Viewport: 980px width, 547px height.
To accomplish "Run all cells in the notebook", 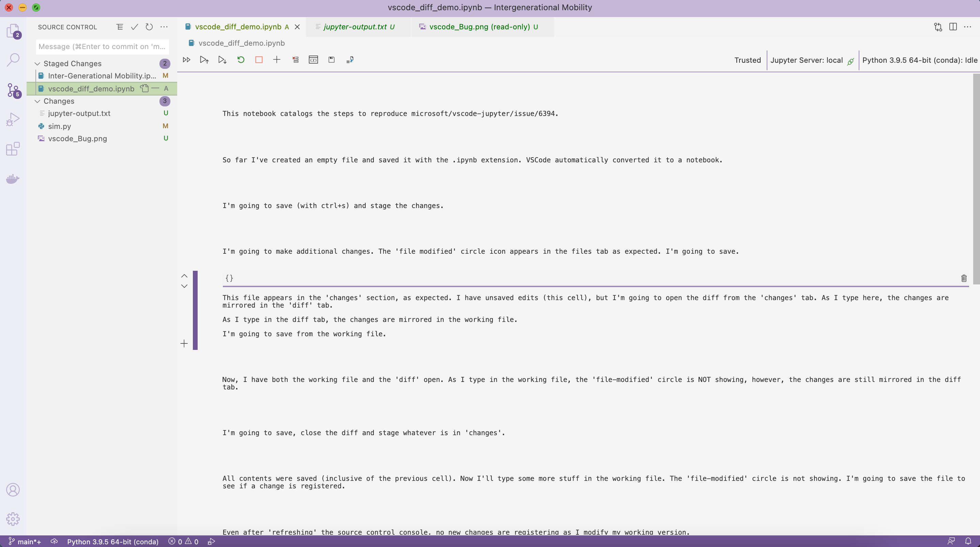I will [186, 59].
